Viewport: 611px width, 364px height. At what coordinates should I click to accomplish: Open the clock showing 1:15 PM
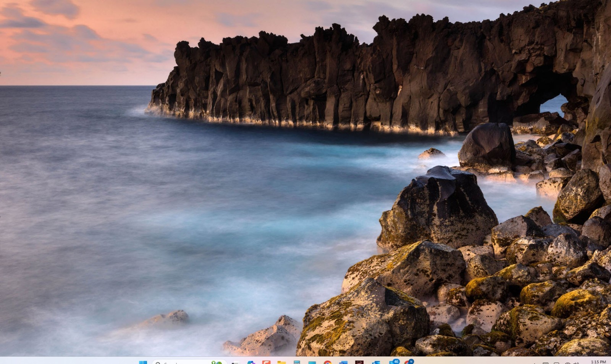tap(598, 362)
